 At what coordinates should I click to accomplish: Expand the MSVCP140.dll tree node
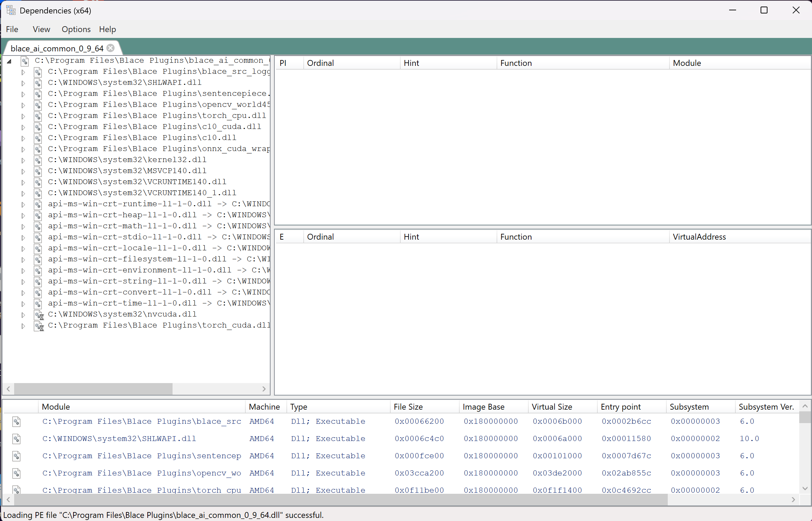click(x=23, y=172)
